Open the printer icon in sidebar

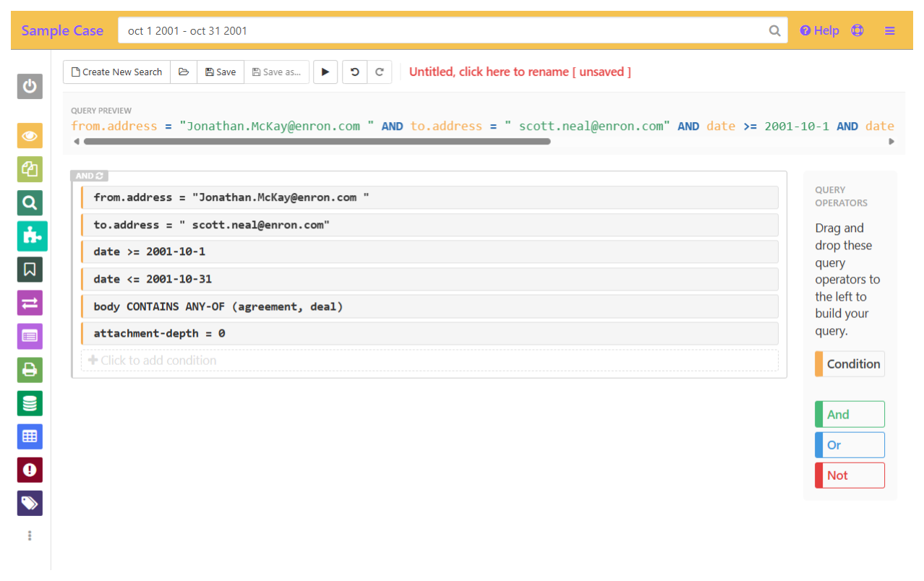point(30,370)
